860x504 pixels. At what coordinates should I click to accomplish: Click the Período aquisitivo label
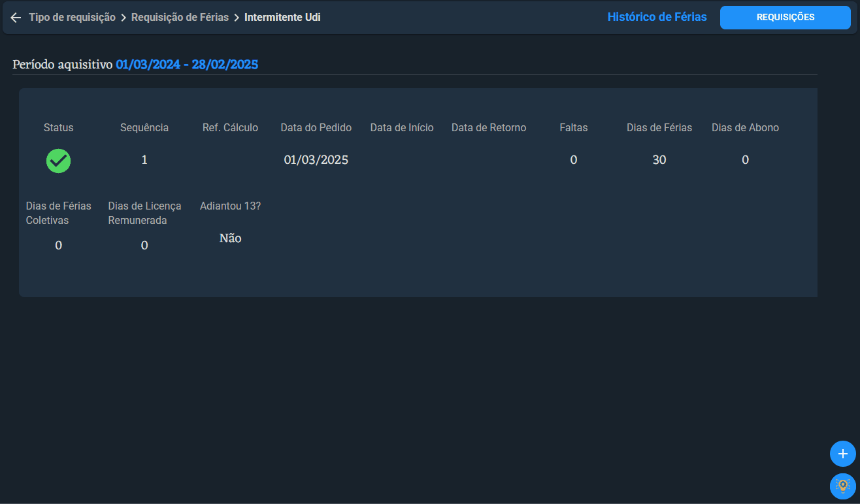click(63, 65)
